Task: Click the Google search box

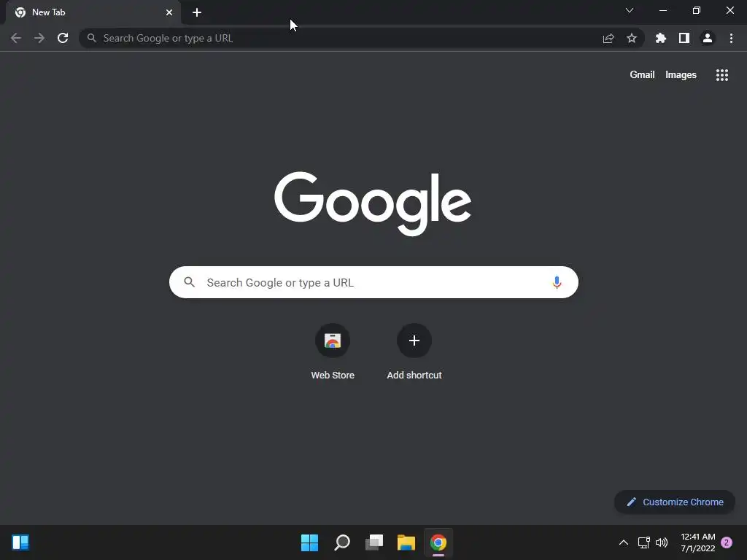Action: 373,282
